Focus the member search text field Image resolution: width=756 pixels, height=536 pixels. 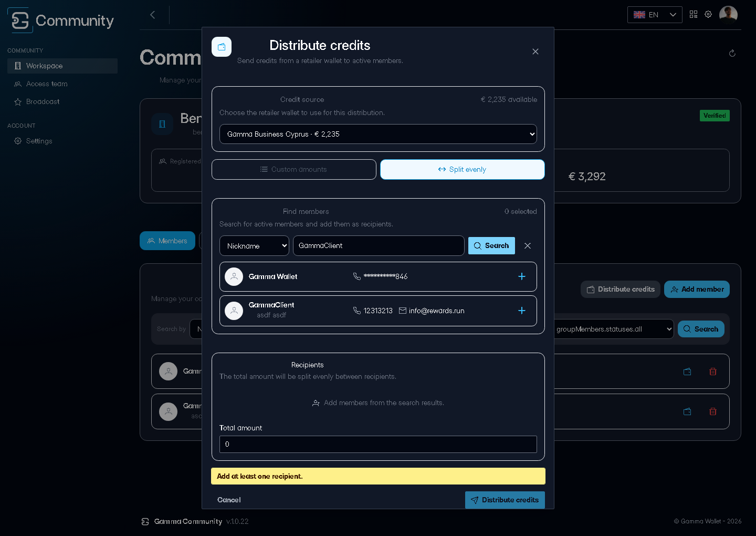point(379,246)
